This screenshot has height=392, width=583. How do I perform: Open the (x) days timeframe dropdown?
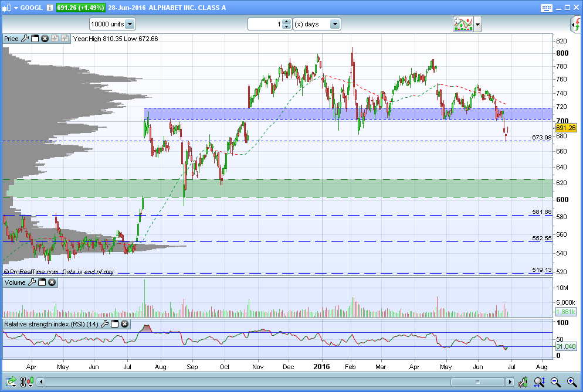coord(334,24)
